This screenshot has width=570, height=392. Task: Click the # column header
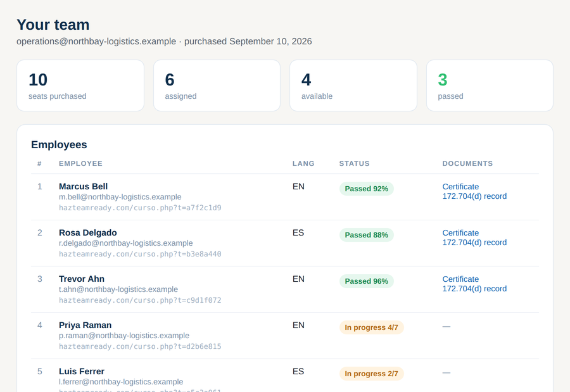pos(39,163)
